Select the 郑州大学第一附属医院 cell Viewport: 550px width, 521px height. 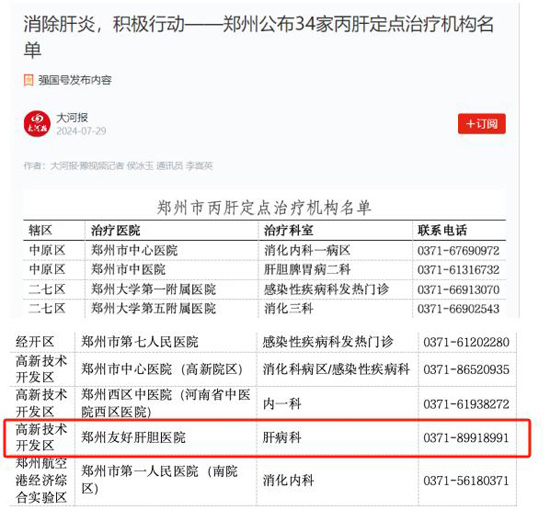(154, 289)
